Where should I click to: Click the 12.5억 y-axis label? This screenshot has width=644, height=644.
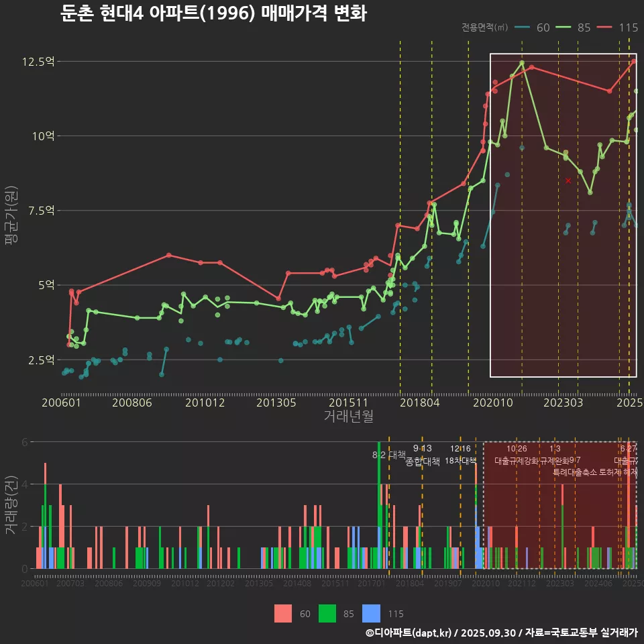39,62
